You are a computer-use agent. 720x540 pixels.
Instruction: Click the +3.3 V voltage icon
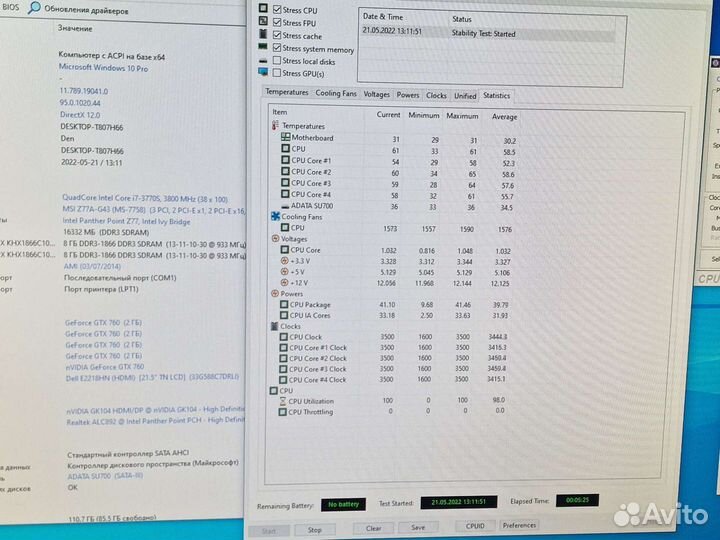pyautogui.click(x=284, y=260)
